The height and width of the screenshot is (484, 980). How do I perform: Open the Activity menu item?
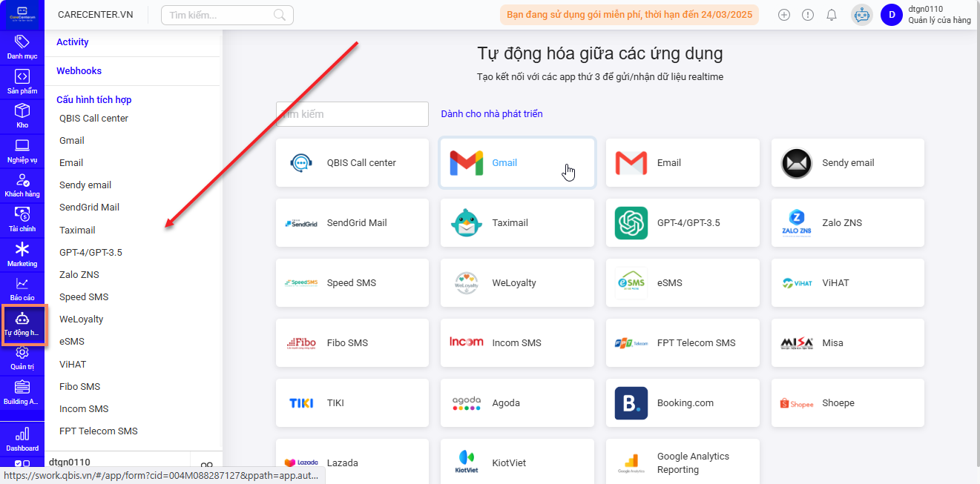[73, 42]
